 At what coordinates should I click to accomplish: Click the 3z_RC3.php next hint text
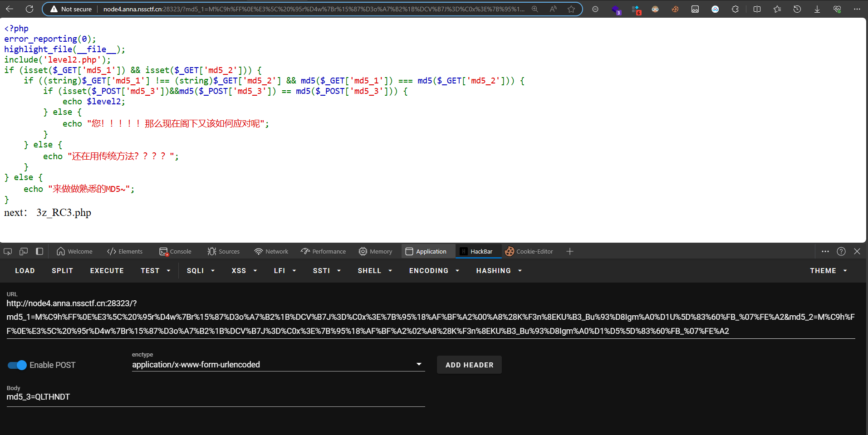[x=64, y=212]
